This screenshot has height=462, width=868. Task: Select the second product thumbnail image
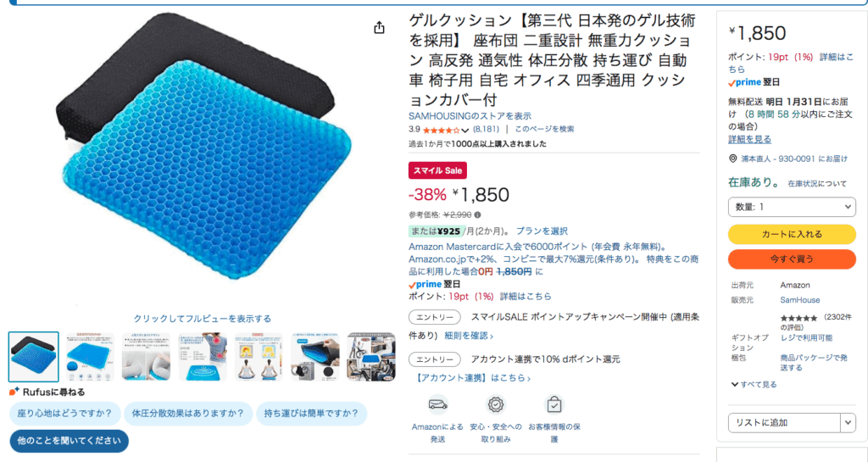tap(90, 357)
